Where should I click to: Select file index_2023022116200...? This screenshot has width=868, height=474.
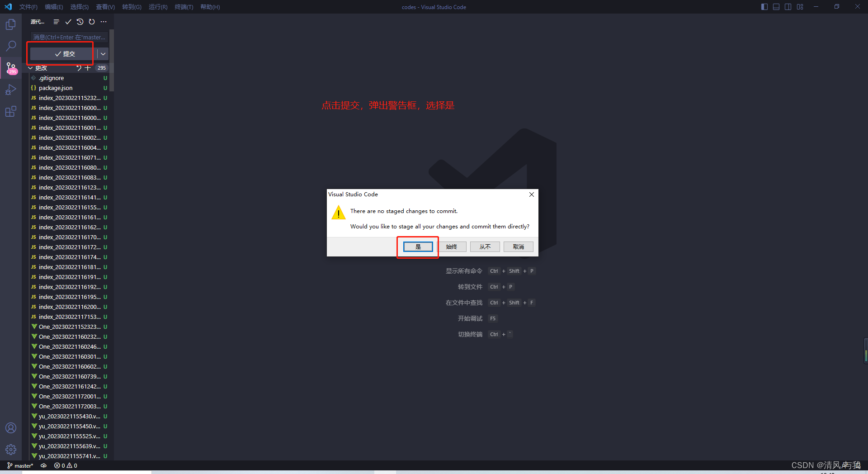(x=68, y=307)
